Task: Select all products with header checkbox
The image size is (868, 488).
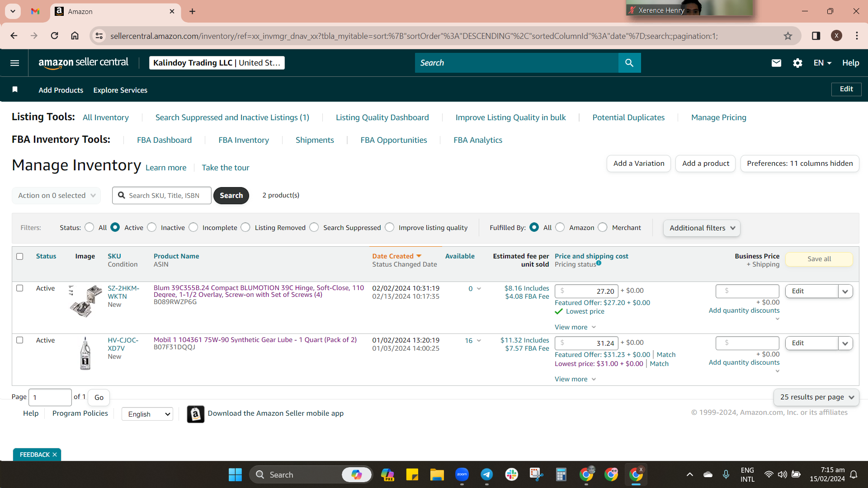Action: click(x=19, y=256)
